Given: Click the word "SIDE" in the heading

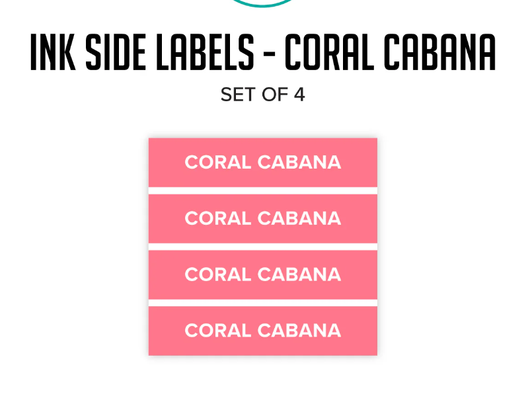Looking at the screenshot, I should 118,53.
